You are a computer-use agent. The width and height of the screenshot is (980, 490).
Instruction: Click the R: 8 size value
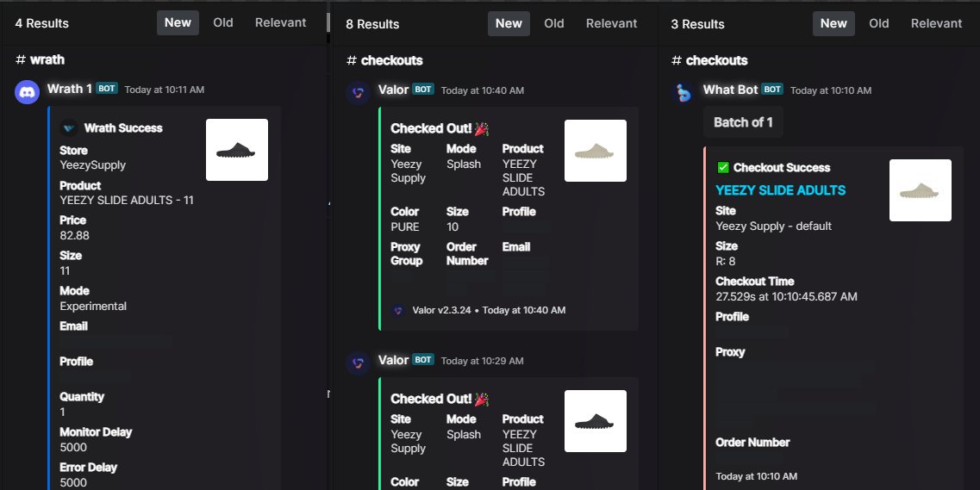(x=726, y=261)
